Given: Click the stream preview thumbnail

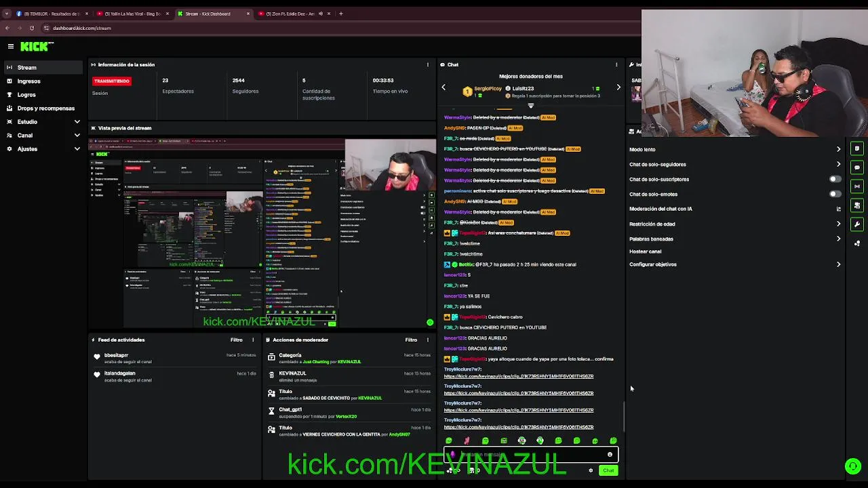Looking at the screenshot, I should [x=262, y=233].
